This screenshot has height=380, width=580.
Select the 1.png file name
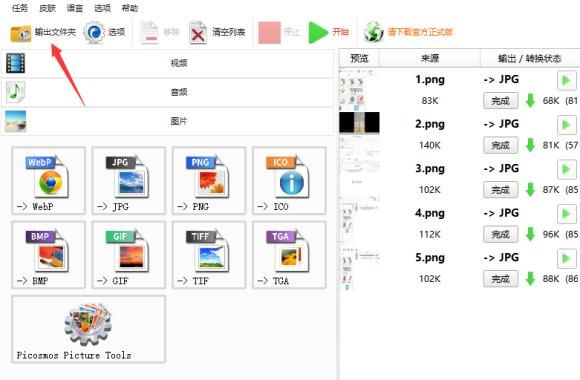pyautogui.click(x=430, y=80)
